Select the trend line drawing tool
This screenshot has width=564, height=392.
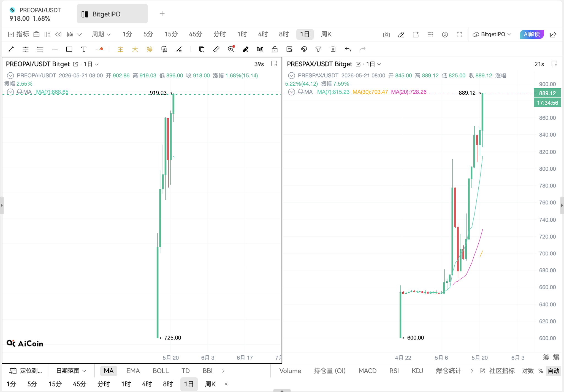point(11,49)
